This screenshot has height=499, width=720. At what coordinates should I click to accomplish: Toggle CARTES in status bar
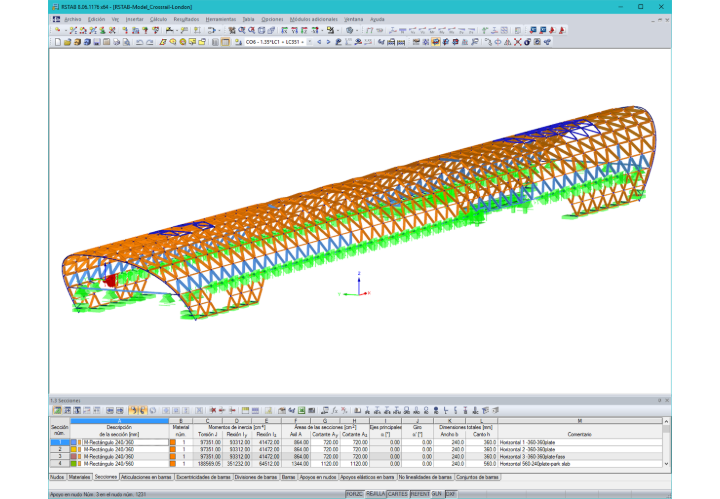[x=397, y=494]
